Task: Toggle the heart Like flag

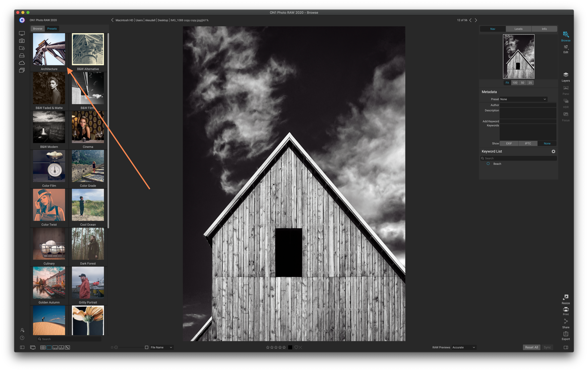Action: click(296, 347)
